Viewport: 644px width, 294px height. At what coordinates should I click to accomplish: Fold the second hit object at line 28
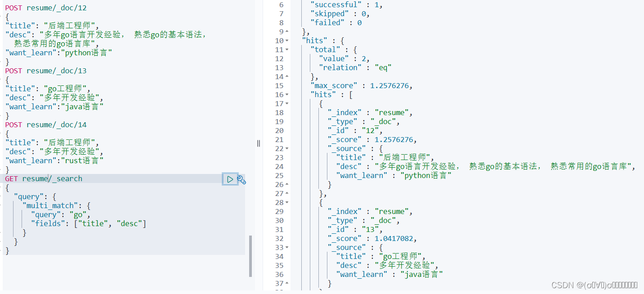tap(288, 203)
